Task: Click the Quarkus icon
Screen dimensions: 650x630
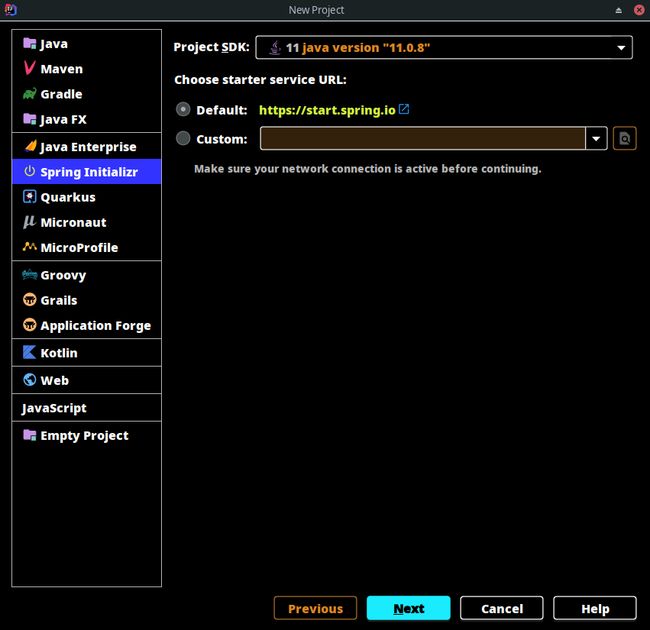Action: (x=29, y=196)
